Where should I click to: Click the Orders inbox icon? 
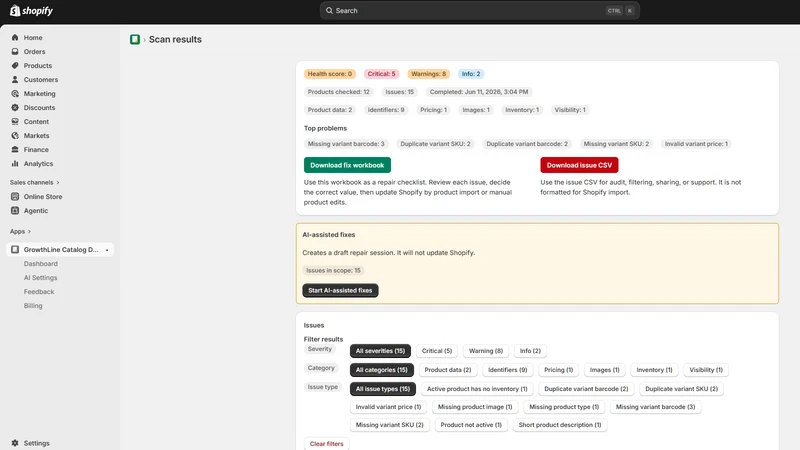15,52
